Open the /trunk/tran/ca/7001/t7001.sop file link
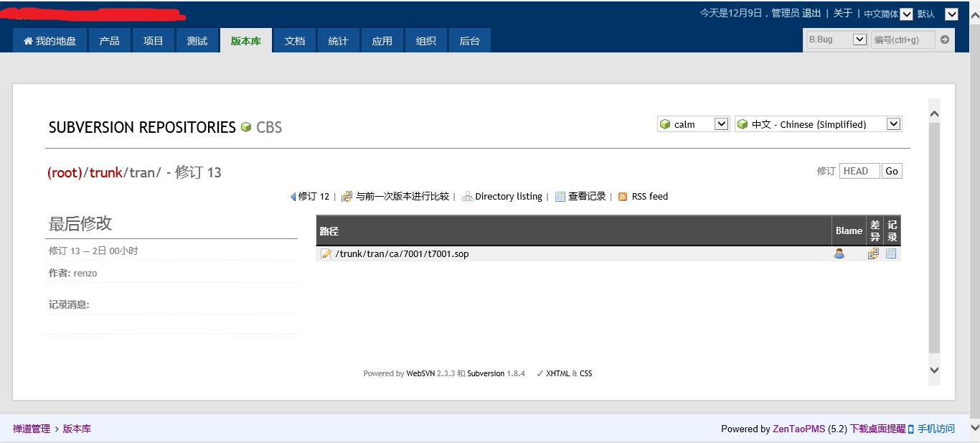The height and width of the screenshot is (443, 980). point(402,253)
